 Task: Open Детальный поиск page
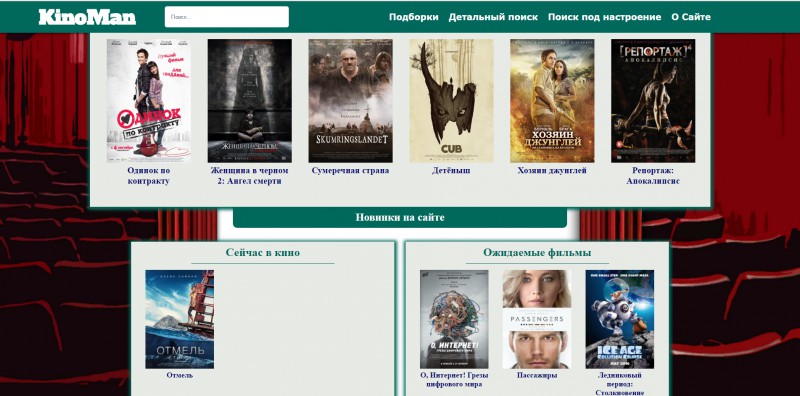click(x=493, y=17)
